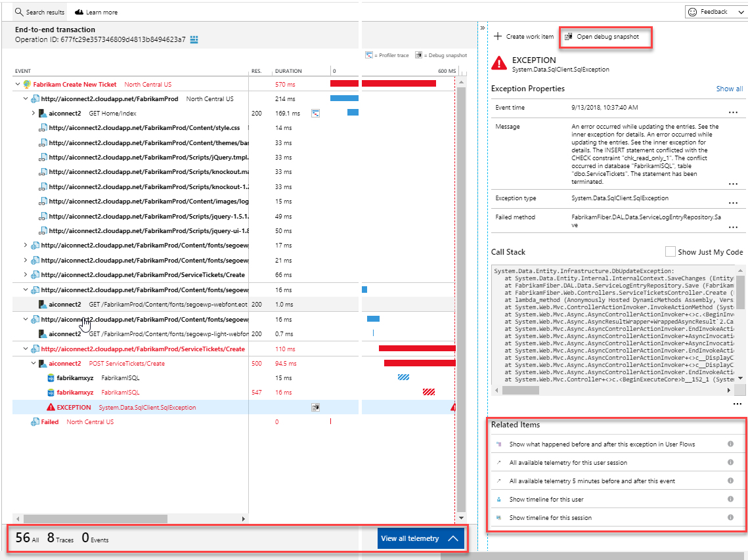Expand the GET Home/Index row
748x560 pixels.
33,114
